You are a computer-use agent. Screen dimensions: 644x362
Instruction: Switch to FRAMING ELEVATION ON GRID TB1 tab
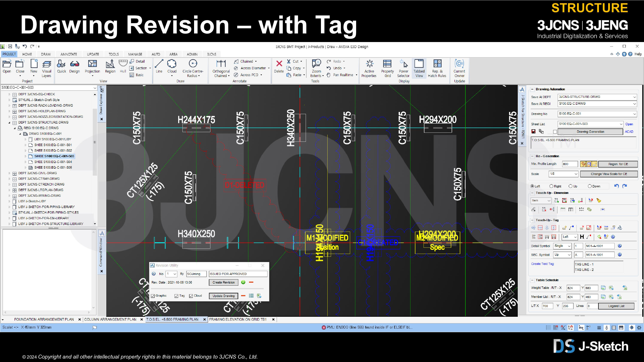point(238,319)
